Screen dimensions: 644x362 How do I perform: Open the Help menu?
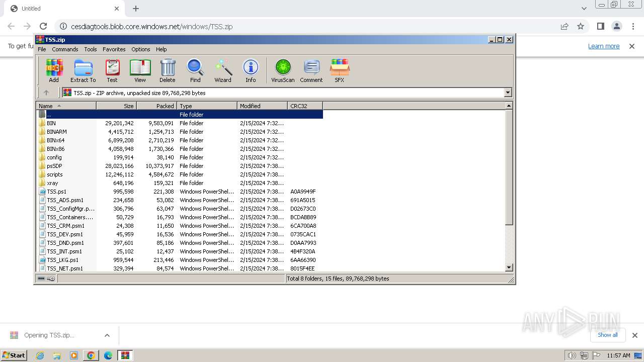click(161, 49)
